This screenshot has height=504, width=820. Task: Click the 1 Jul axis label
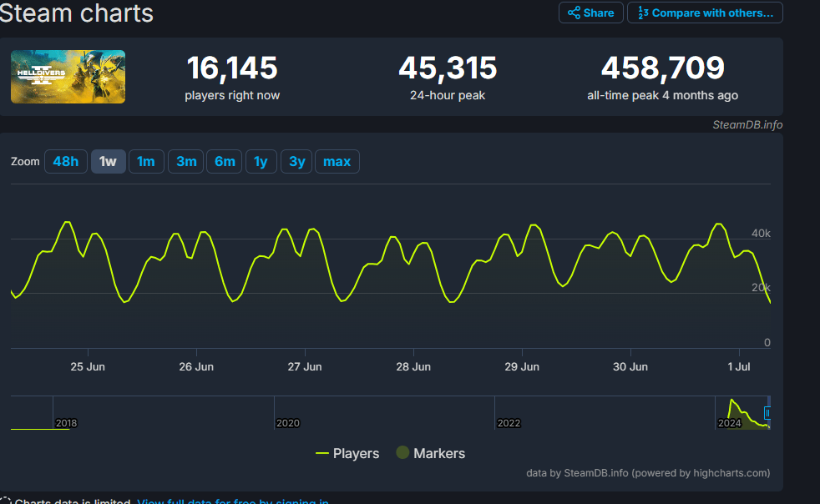click(739, 367)
